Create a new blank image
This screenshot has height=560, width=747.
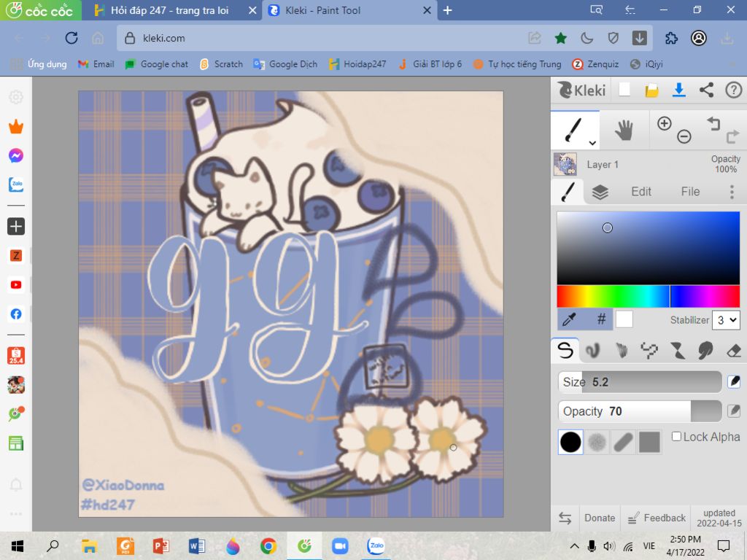[x=624, y=90]
